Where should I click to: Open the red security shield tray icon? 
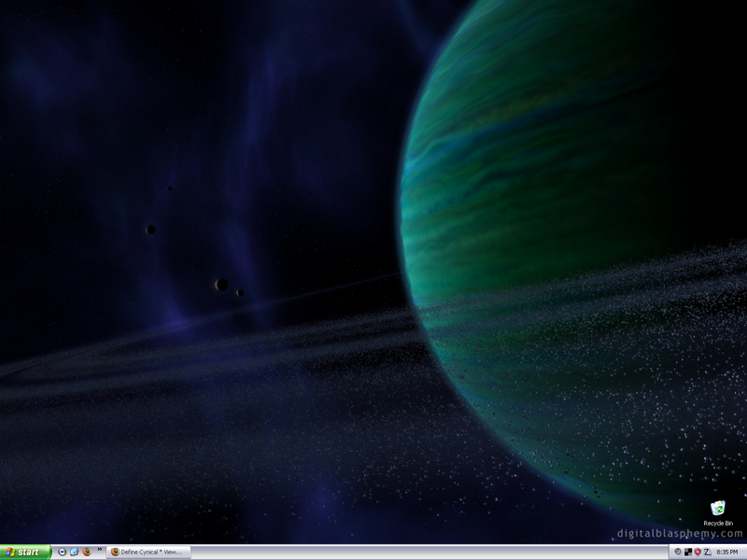click(698, 552)
